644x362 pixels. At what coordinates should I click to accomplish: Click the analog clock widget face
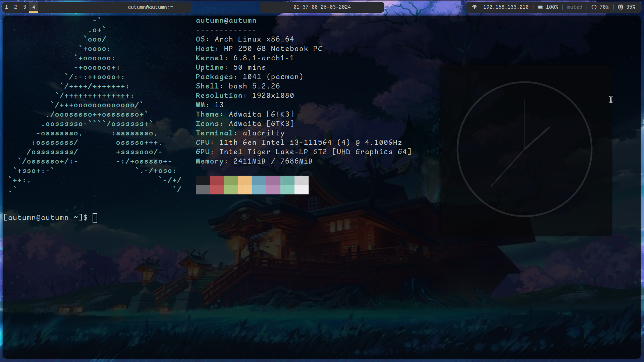tap(524, 149)
